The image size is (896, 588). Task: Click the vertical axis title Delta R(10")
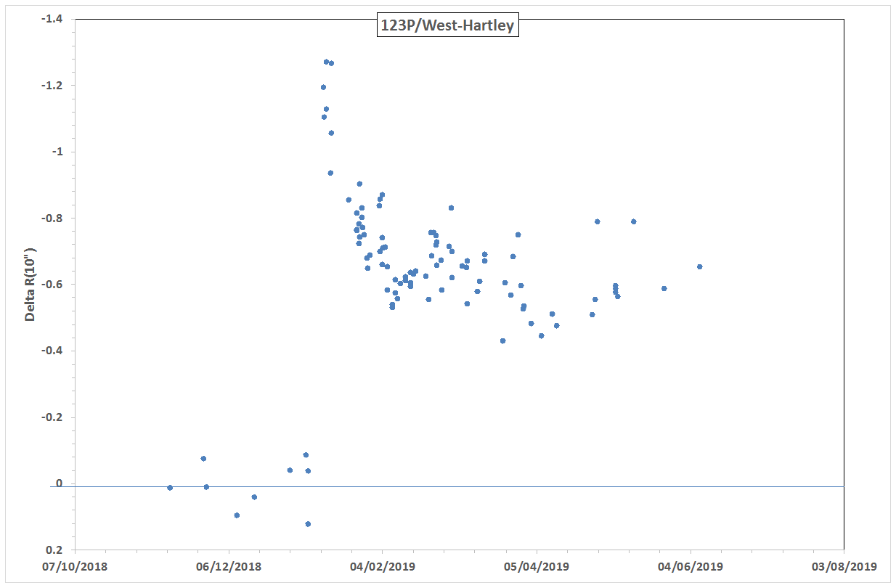[30, 283]
